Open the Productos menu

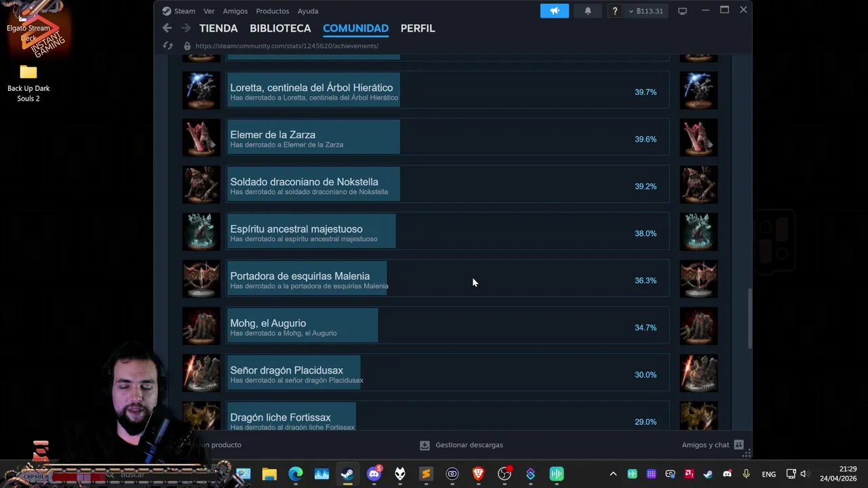pos(273,11)
